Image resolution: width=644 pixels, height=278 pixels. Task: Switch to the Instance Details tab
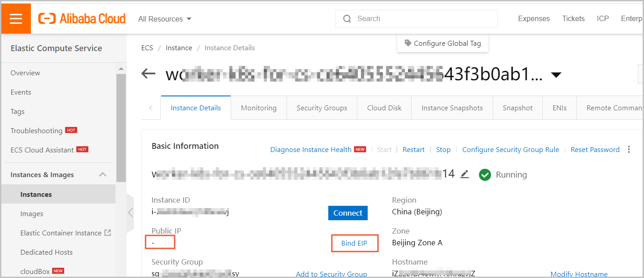coord(196,108)
